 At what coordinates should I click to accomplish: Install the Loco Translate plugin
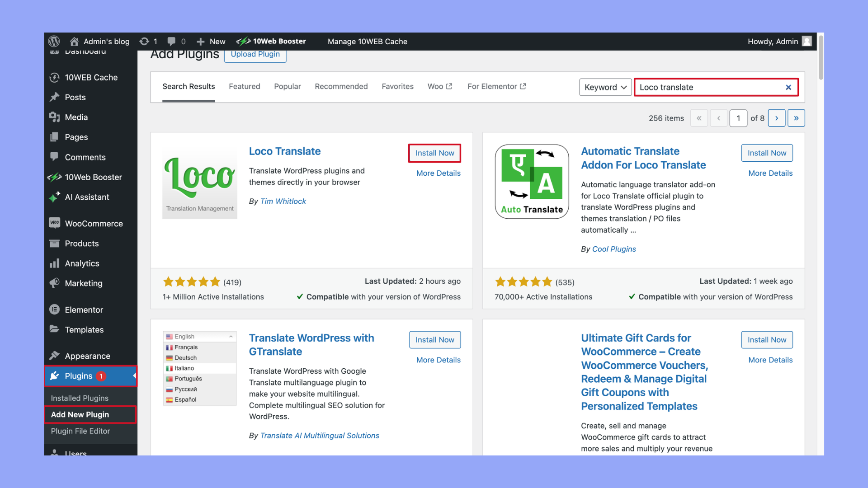434,153
